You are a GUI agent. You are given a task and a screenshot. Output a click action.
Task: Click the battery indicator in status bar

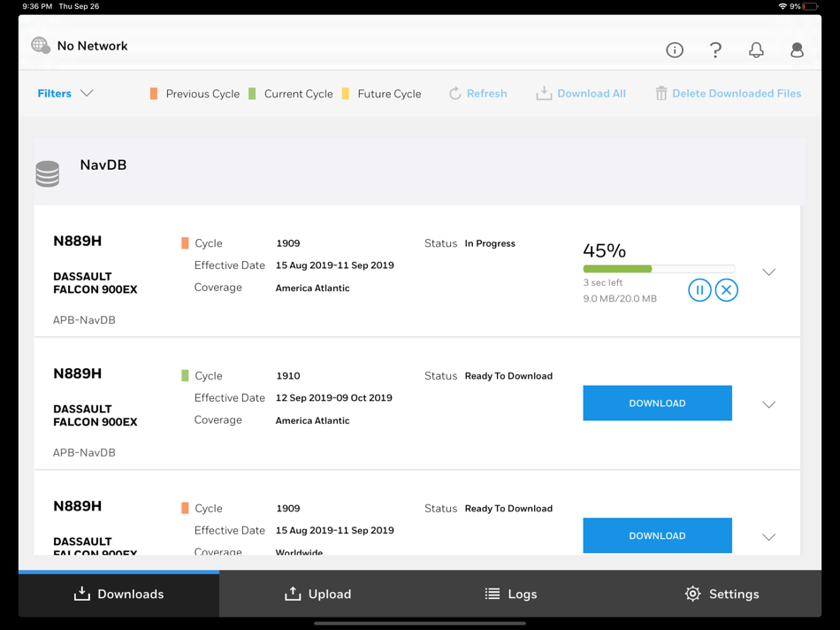click(x=811, y=6)
